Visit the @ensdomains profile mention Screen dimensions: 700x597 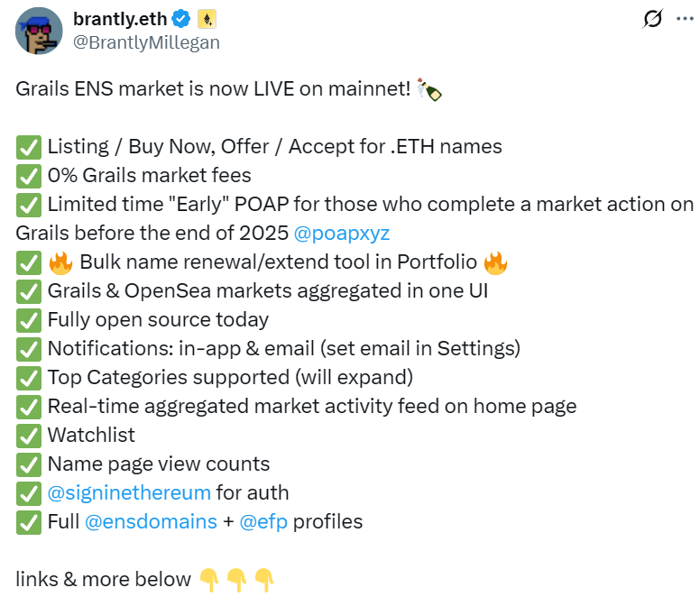click(151, 521)
